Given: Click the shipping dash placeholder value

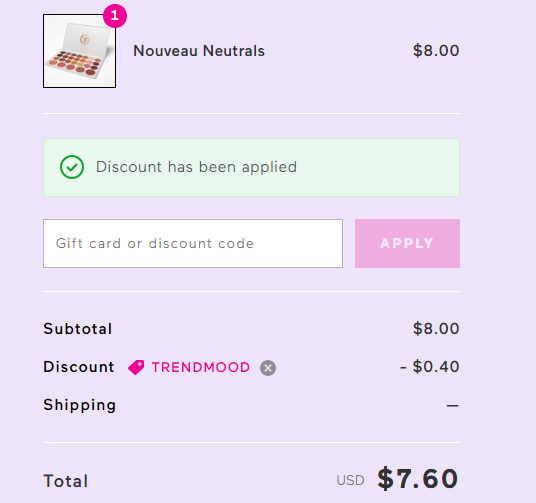Looking at the screenshot, I should pyautogui.click(x=452, y=406).
